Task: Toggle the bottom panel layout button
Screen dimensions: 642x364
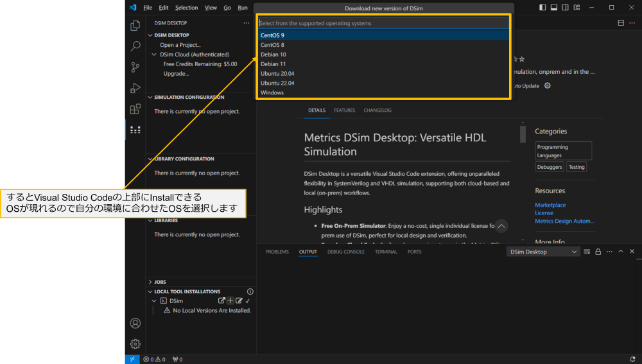Action: [x=553, y=7]
